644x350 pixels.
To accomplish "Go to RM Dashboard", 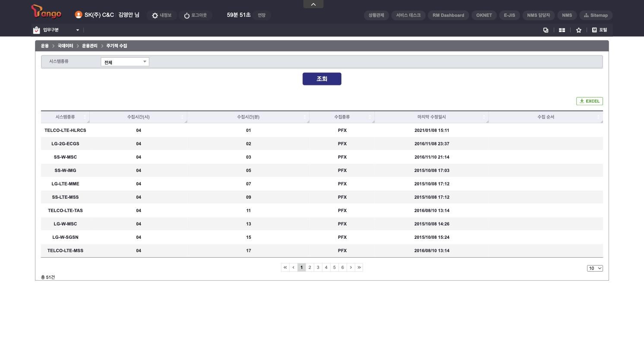I will 448,15.
